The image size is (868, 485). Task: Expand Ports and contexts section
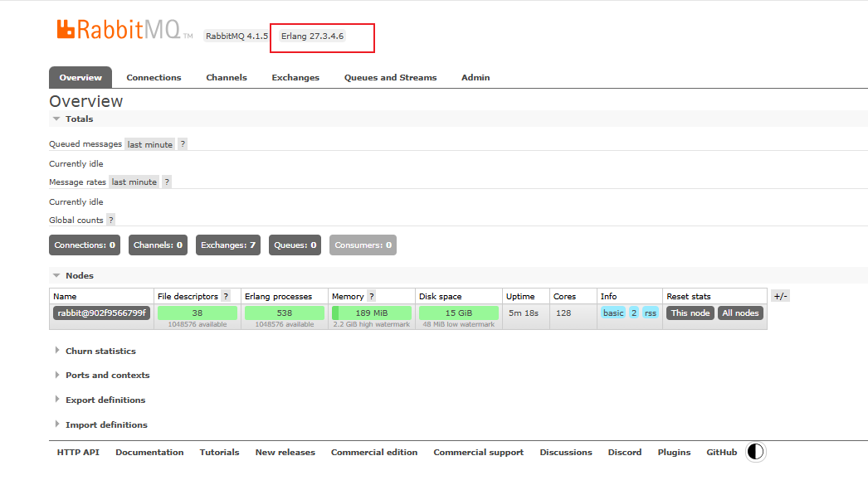102,375
